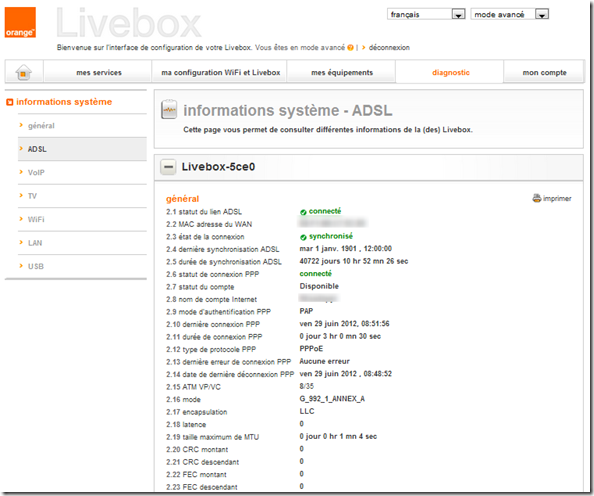Screen dimensions: 594x496
Task: Click green check icon beside synchronisé
Action: point(303,237)
